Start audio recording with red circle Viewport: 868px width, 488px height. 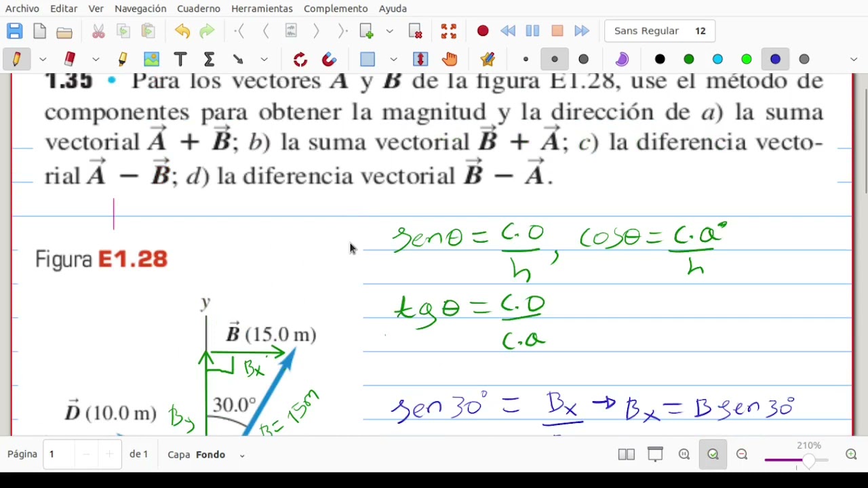tap(483, 31)
